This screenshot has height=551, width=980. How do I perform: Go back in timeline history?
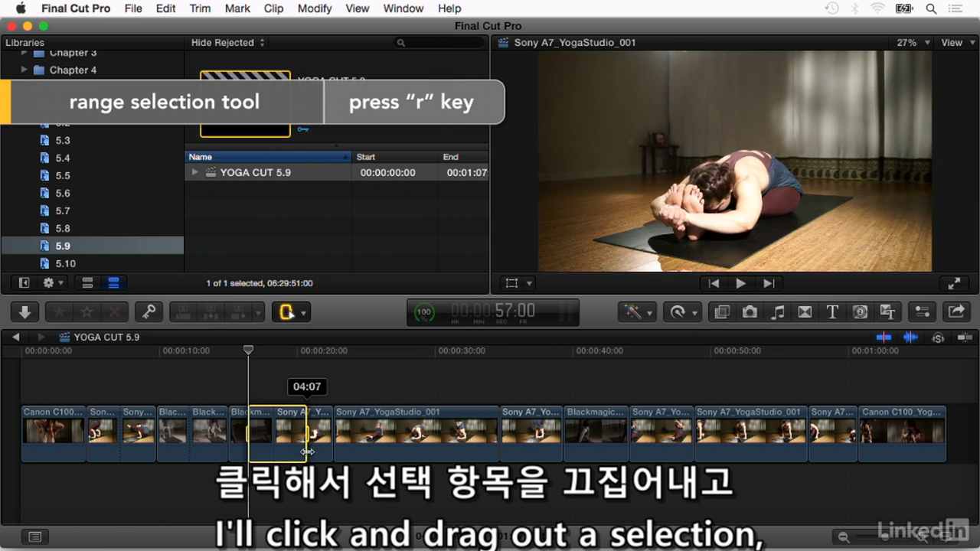pyautogui.click(x=16, y=337)
